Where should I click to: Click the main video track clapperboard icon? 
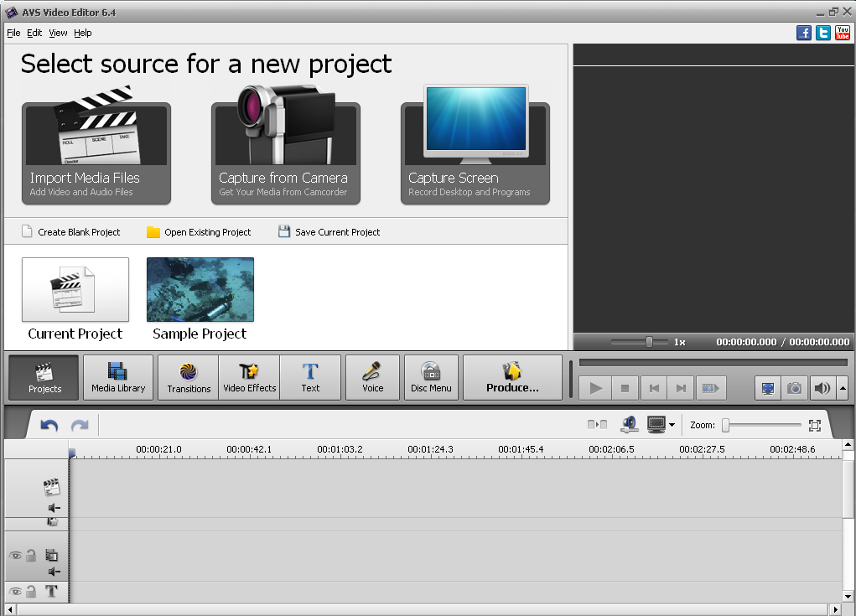click(51, 487)
